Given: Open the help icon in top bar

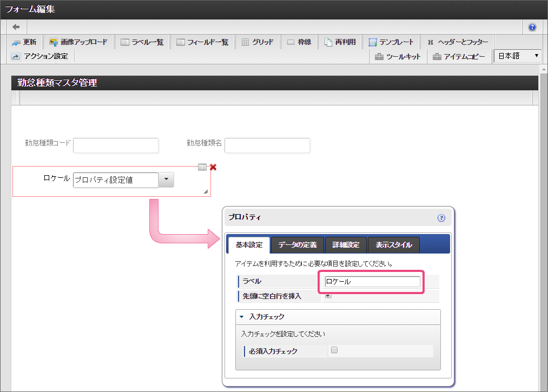Looking at the screenshot, I should click(532, 27).
